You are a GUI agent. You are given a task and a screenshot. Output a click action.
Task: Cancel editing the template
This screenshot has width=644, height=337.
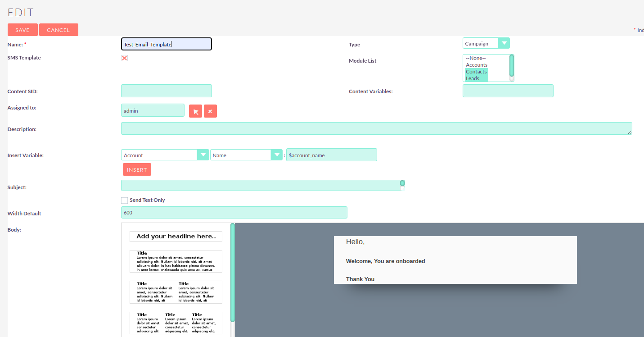point(59,30)
